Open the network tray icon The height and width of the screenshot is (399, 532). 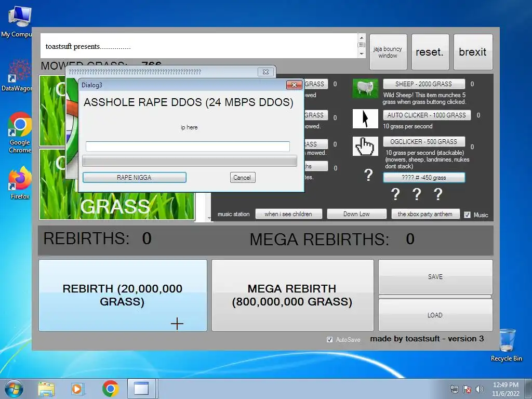pos(454,389)
